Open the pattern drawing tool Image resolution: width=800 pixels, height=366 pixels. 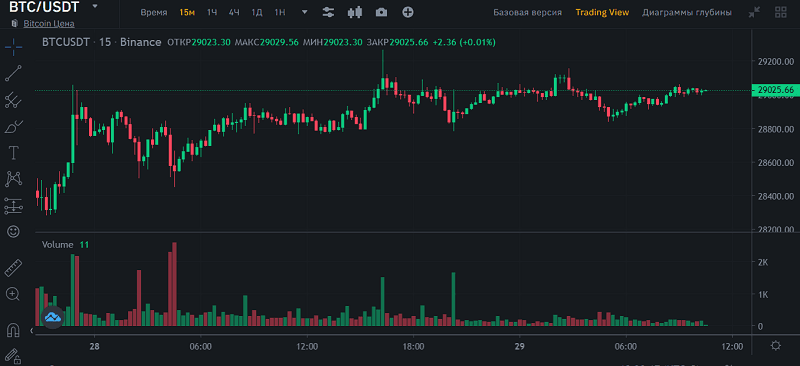point(13,179)
